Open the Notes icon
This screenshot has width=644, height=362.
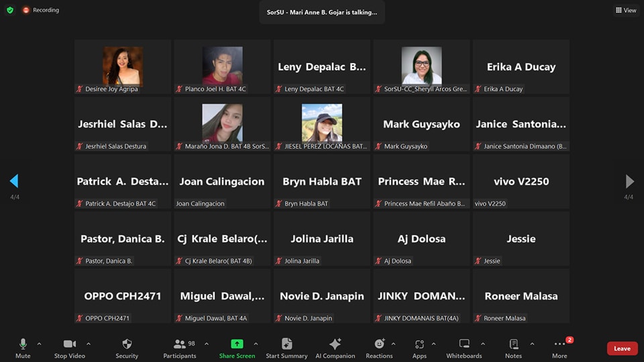point(513,344)
